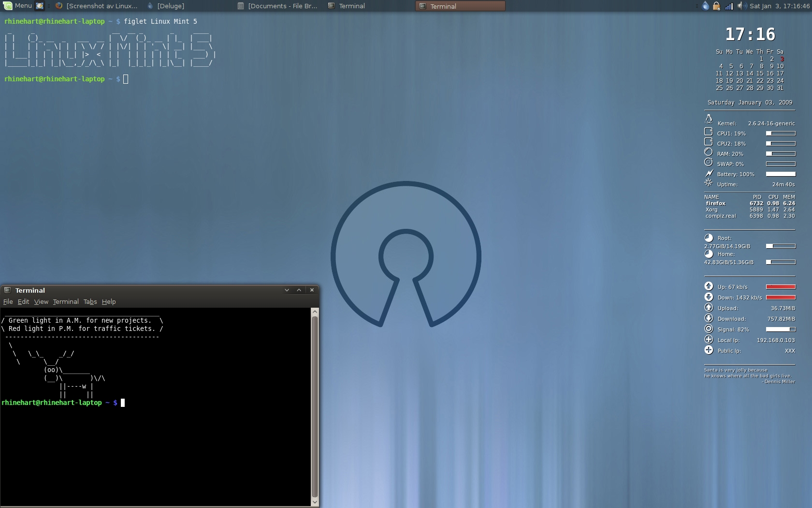812x508 pixels.
Task: Open the Tabs menu in Terminal
Action: (x=90, y=301)
